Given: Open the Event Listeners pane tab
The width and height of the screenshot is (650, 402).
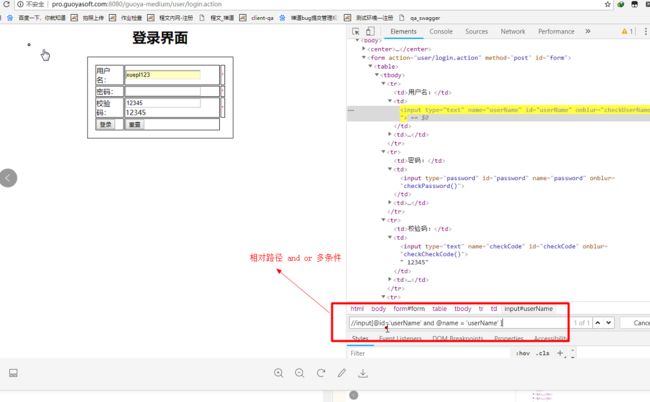Looking at the screenshot, I should (x=400, y=339).
